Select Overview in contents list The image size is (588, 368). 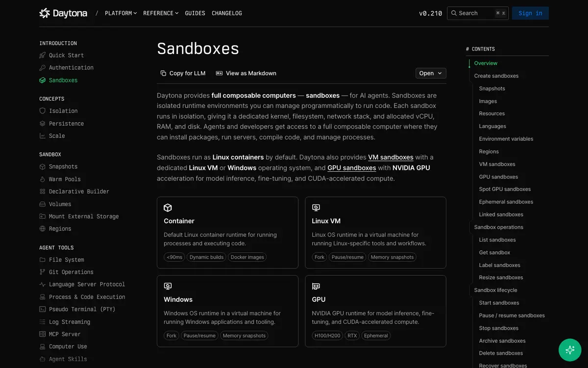[486, 63]
